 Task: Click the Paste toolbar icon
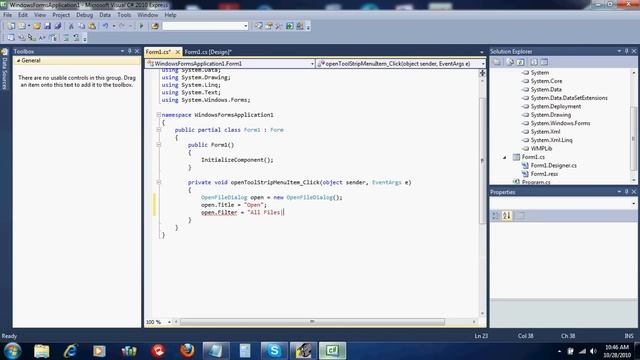92,26
